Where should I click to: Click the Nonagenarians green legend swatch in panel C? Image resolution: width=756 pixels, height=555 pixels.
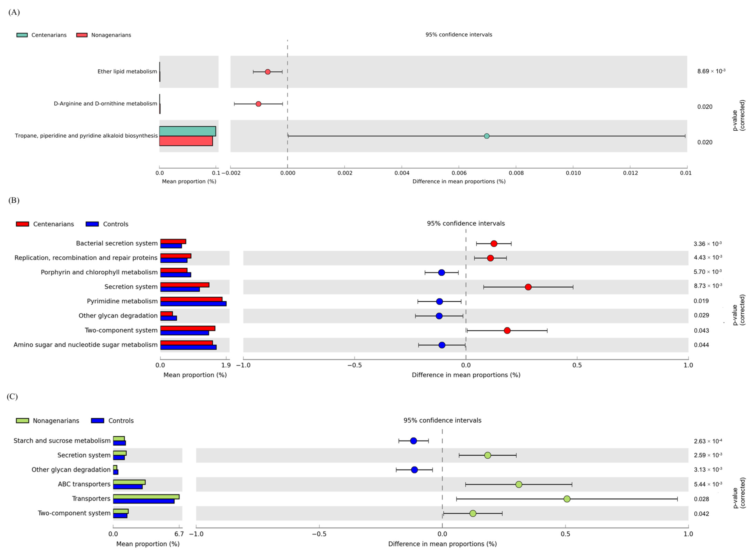click(x=23, y=421)
